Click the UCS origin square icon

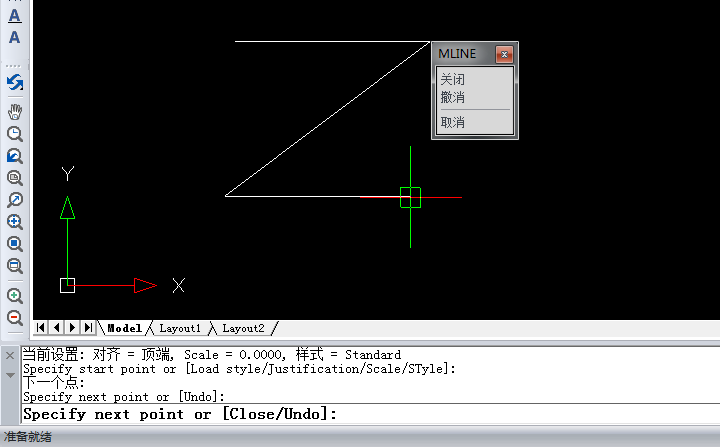pos(68,285)
